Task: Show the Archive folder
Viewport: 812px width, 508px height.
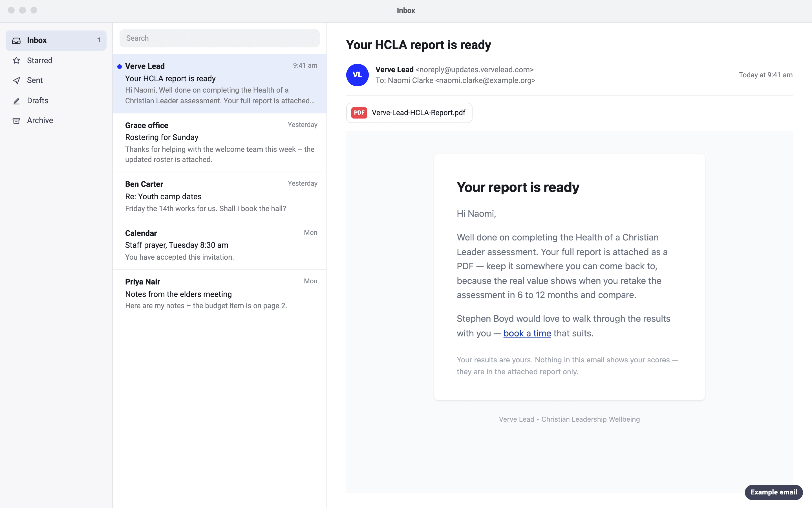Action: [x=56, y=121]
